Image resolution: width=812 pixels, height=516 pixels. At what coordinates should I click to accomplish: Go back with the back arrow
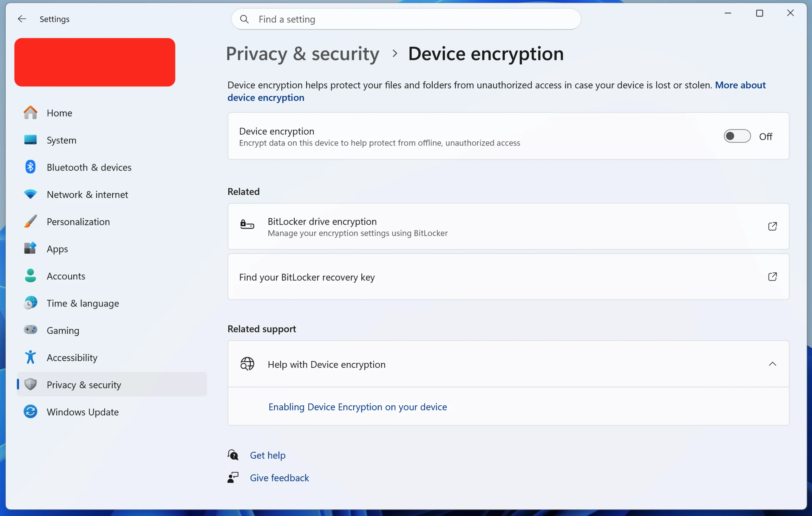point(22,19)
